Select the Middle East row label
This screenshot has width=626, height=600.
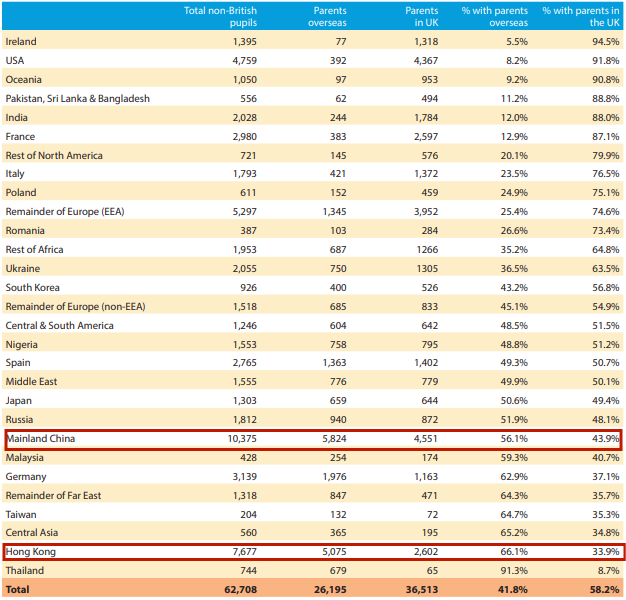(31, 382)
